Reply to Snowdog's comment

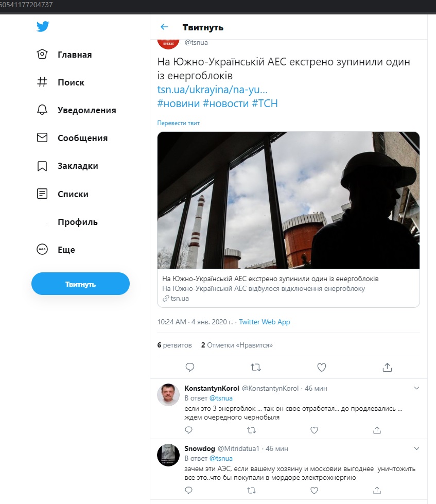pyautogui.click(x=189, y=491)
